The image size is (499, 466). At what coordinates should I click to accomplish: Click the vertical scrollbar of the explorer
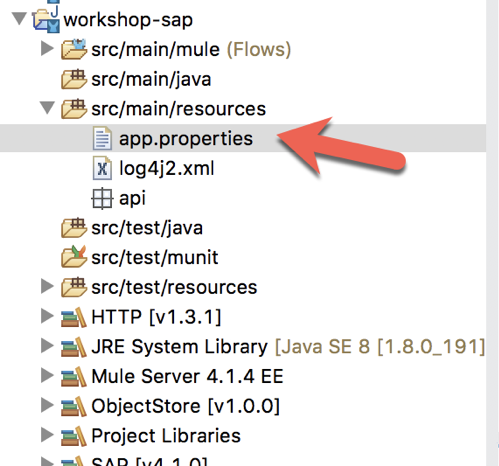point(492,233)
